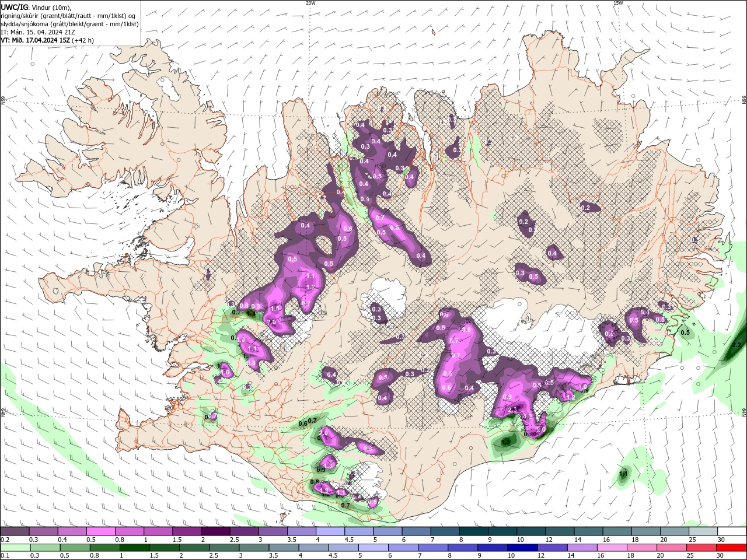Click the bright red 30 swatch on the rain scale
747x560 pixels.
(x=731, y=548)
